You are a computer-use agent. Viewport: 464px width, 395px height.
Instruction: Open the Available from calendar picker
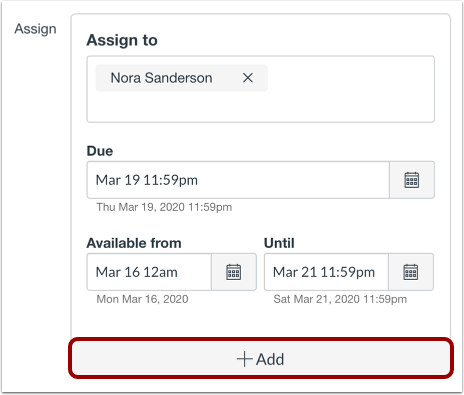234,272
